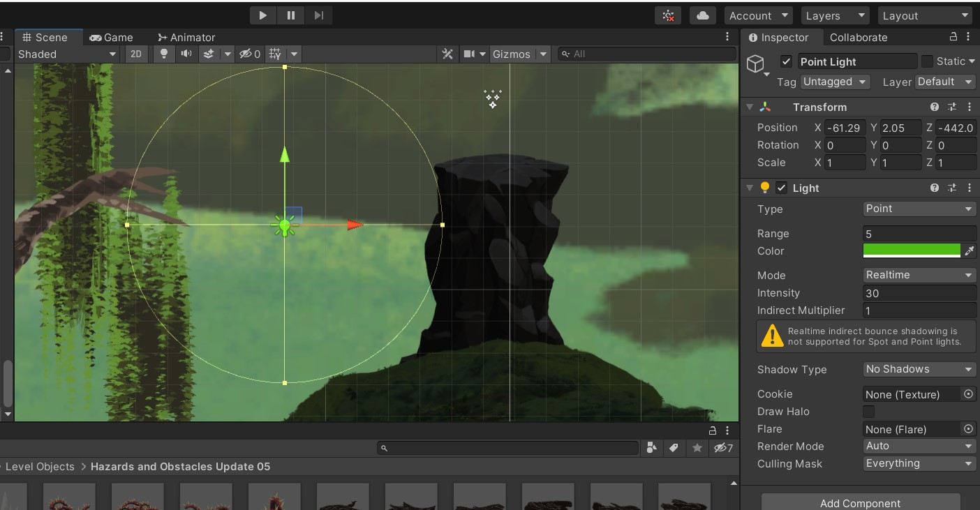Disable the Light component checkbox
The width and height of the screenshot is (980, 510).
(782, 188)
